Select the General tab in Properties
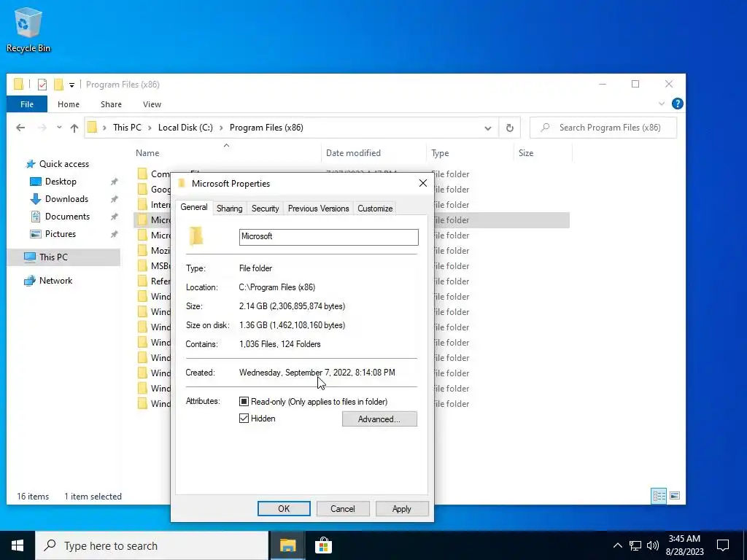The height and width of the screenshot is (560, 747). (194, 208)
